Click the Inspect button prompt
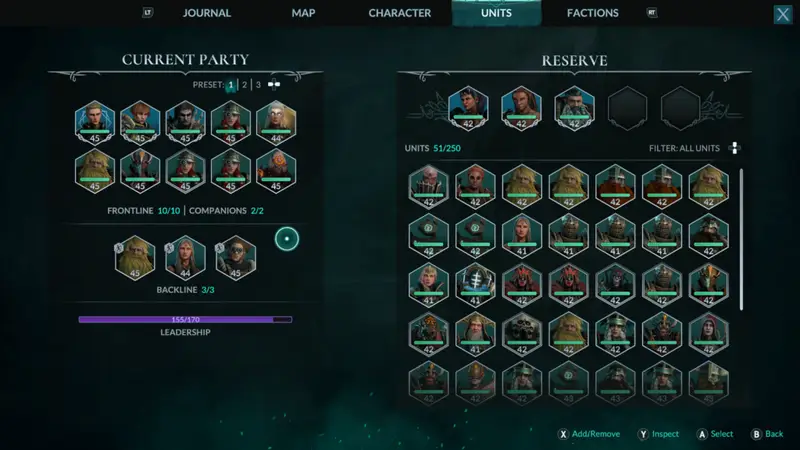Image resolution: width=800 pixels, height=450 pixels. pos(658,434)
